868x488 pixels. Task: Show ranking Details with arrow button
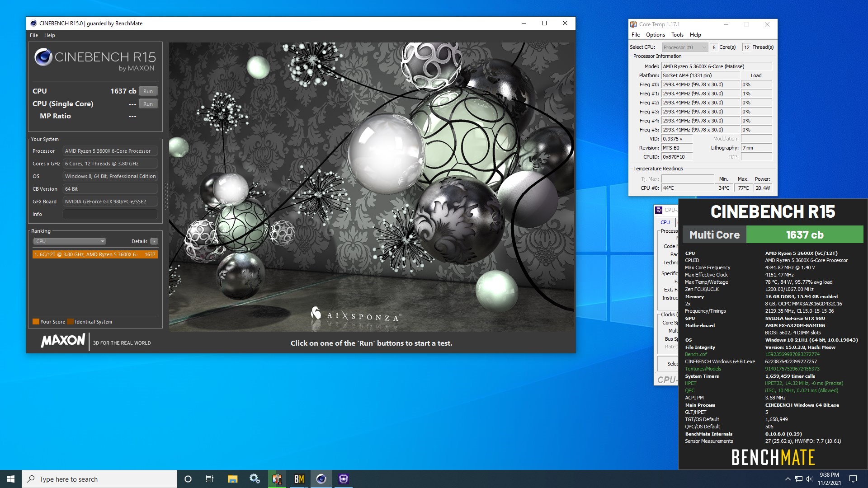[154, 241]
